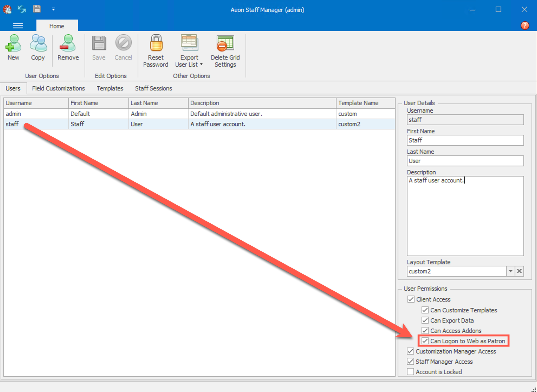Open the Staff Sessions tab

pos(153,88)
